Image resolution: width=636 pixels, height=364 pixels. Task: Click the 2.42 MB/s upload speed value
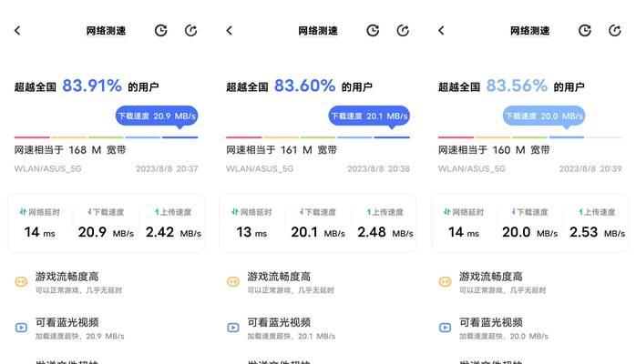173,232
